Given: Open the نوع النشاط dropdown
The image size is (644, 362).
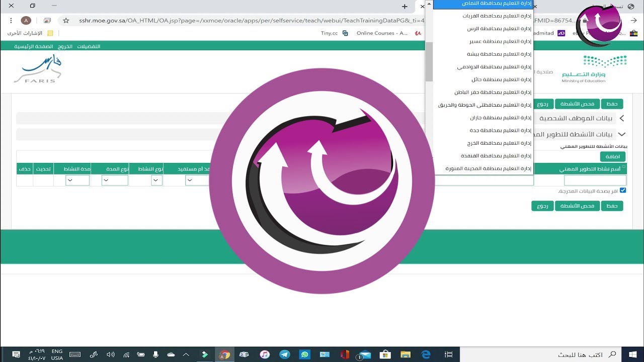Looking at the screenshot, I should pyautogui.click(x=156, y=180).
